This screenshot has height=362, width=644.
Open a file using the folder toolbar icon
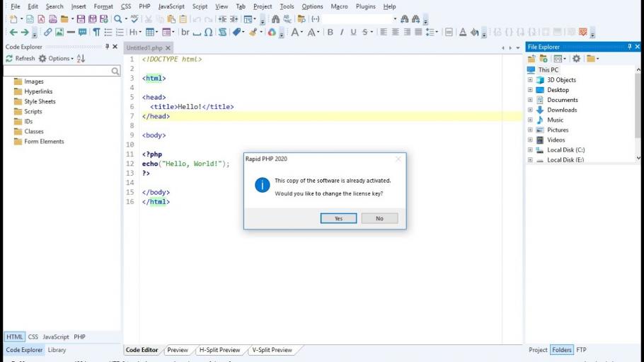[x=64, y=19]
